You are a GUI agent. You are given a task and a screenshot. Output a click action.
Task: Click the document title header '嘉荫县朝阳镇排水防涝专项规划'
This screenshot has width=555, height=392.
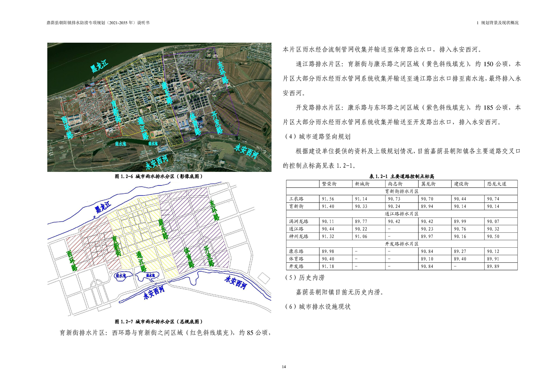click(x=75, y=23)
